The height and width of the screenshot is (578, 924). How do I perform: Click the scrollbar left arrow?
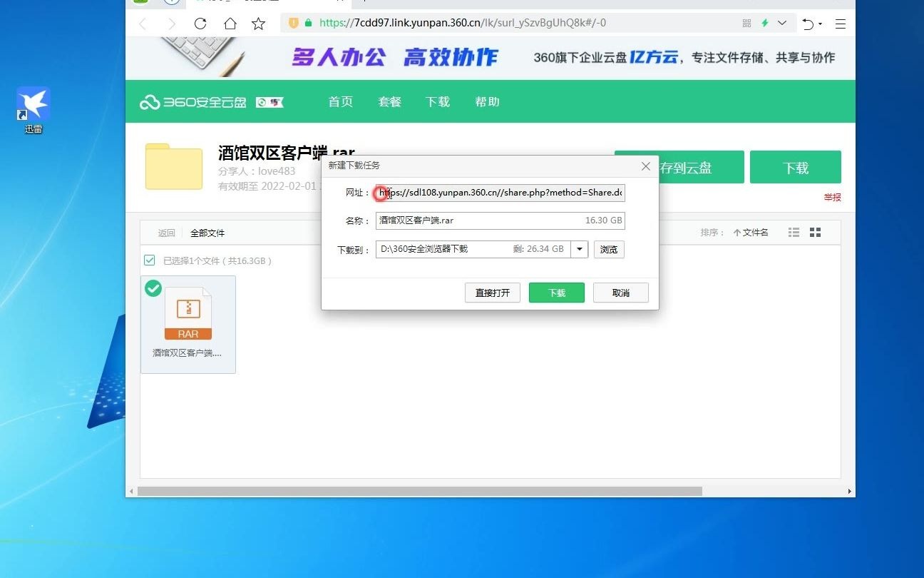tap(130, 492)
